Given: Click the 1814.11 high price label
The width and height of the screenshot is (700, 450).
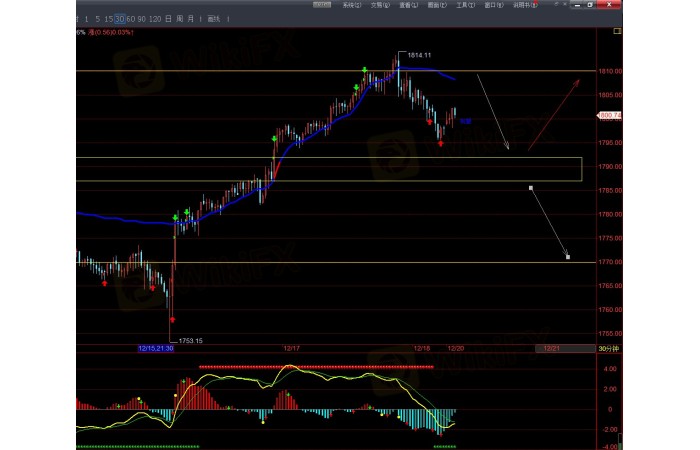Looking at the screenshot, I should pyautogui.click(x=421, y=55).
